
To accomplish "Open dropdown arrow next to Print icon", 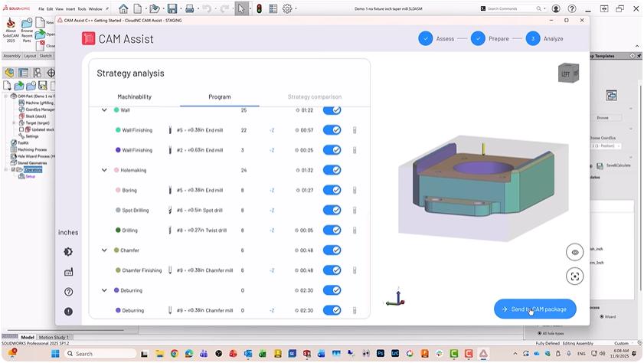I will click(198, 8).
